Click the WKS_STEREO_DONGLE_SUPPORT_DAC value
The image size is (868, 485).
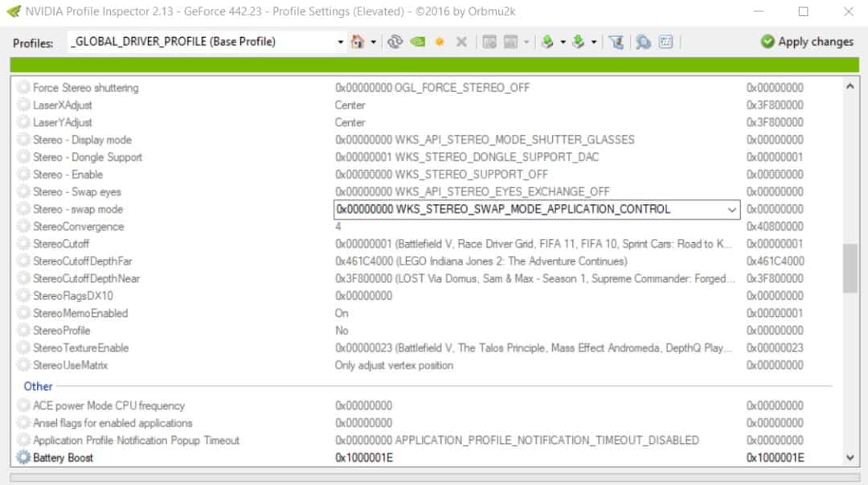pyautogui.click(x=467, y=157)
